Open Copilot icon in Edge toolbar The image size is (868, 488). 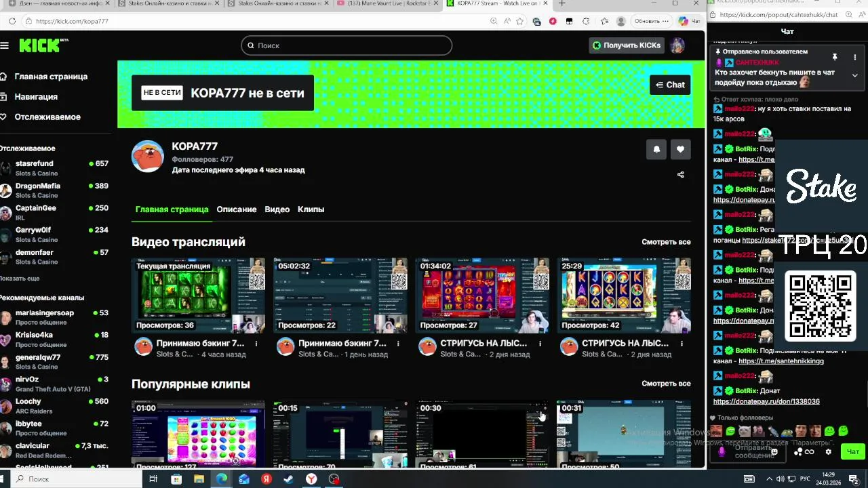click(684, 21)
